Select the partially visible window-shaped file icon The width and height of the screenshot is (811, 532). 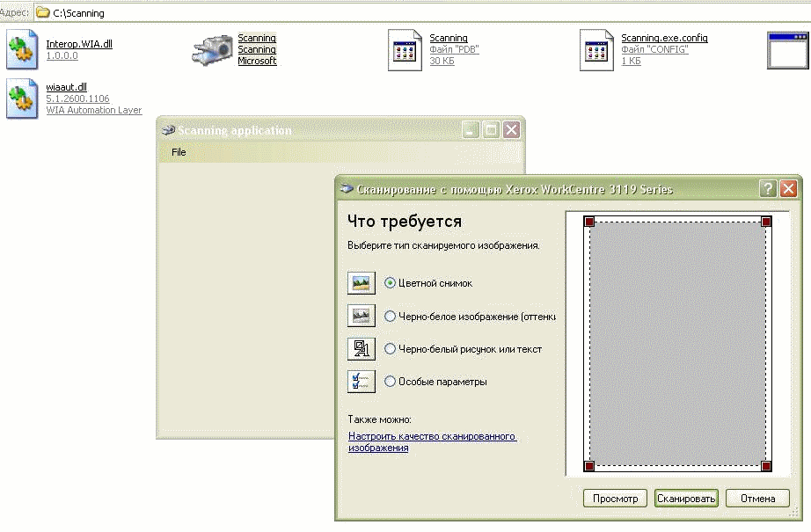click(x=788, y=51)
